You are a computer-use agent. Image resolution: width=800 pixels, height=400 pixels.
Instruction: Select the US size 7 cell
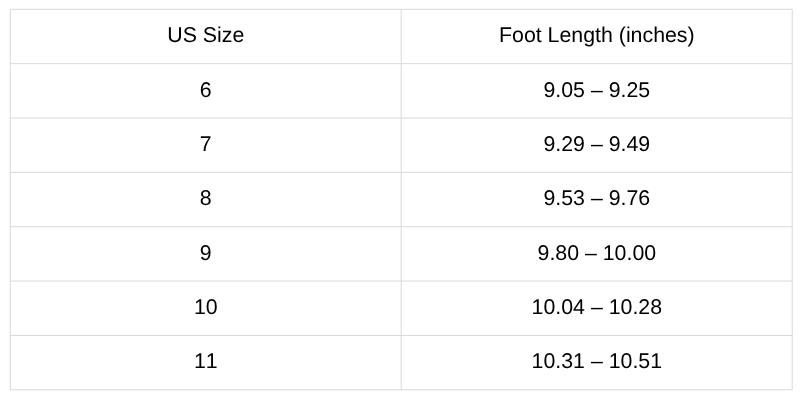coord(206,145)
